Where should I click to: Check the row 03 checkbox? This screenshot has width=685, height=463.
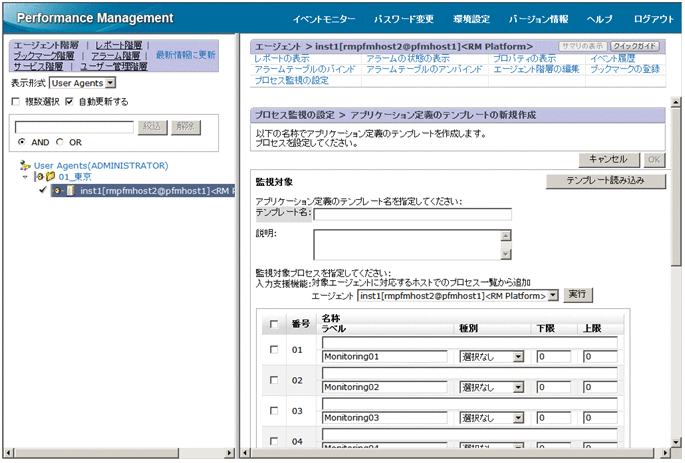(274, 411)
